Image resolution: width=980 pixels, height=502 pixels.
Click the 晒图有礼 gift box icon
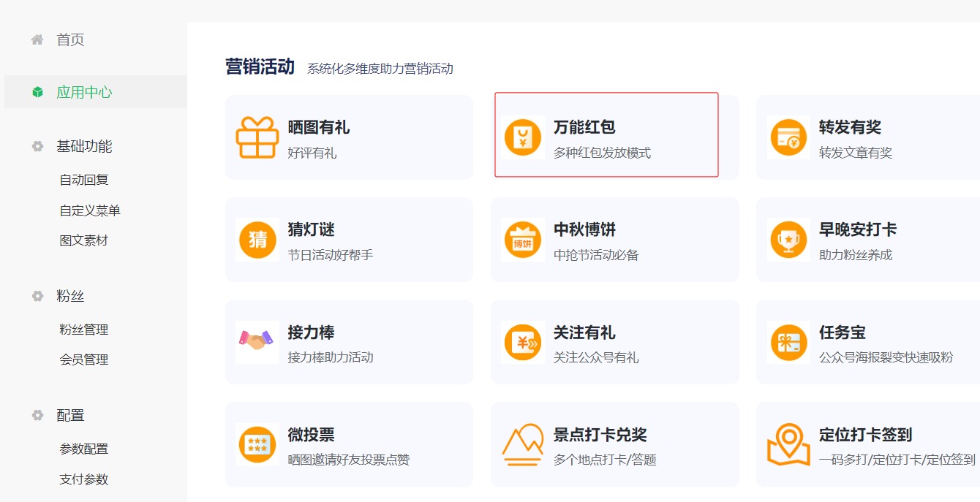[257, 137]
